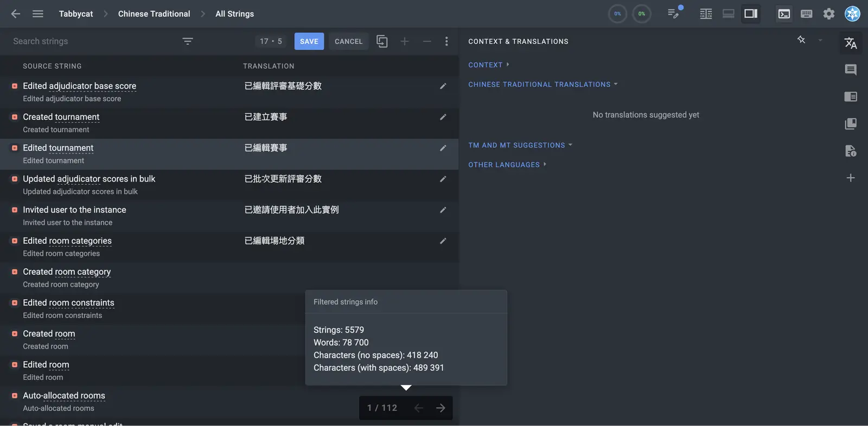Open All Strings breadcrumb
This screenshot has width=868, height=426.
[x=234, y=14]
